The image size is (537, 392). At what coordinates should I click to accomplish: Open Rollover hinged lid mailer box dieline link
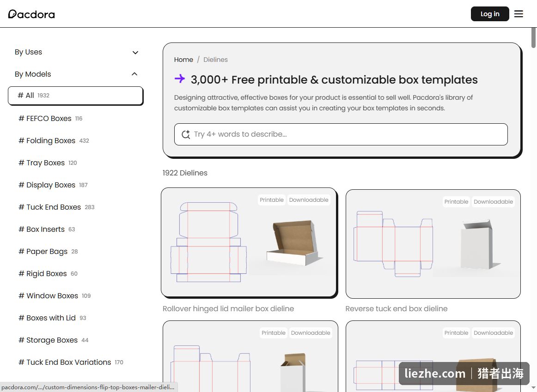tap(228, 308)
